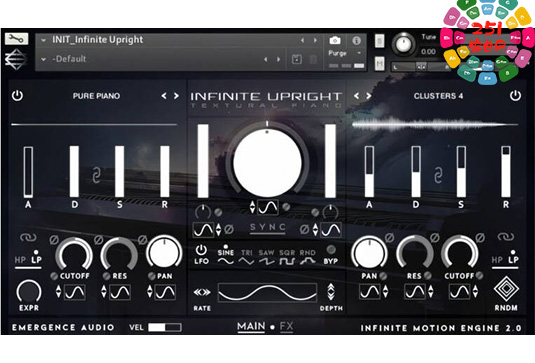Screen dimensions: 535x363
Task: Select next Pure Piano sound source
Action: [x=176, y=96]
